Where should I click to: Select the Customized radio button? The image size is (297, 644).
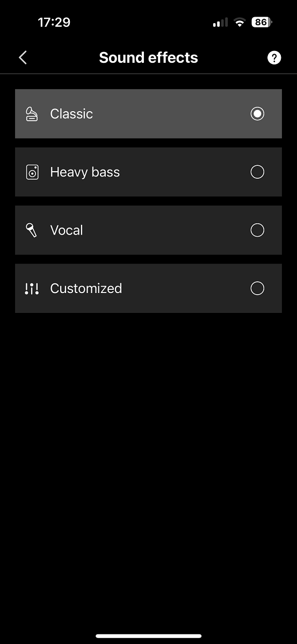[258, 288]
